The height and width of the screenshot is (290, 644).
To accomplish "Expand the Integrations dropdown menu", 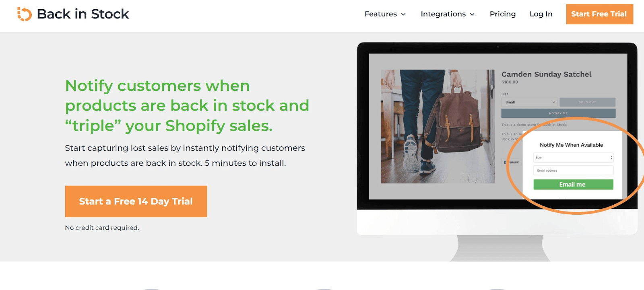I will [448, 14].
